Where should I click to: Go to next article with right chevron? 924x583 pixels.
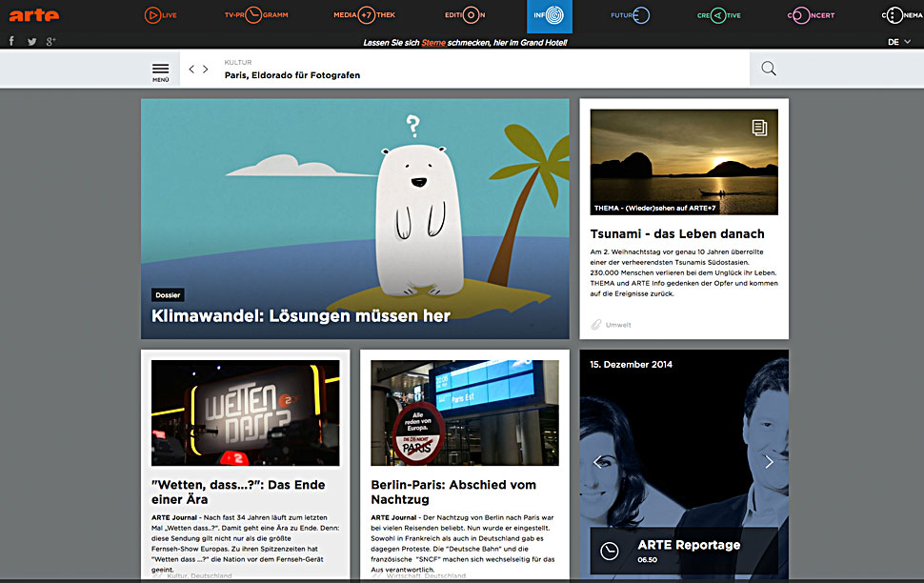pos(205,69)
